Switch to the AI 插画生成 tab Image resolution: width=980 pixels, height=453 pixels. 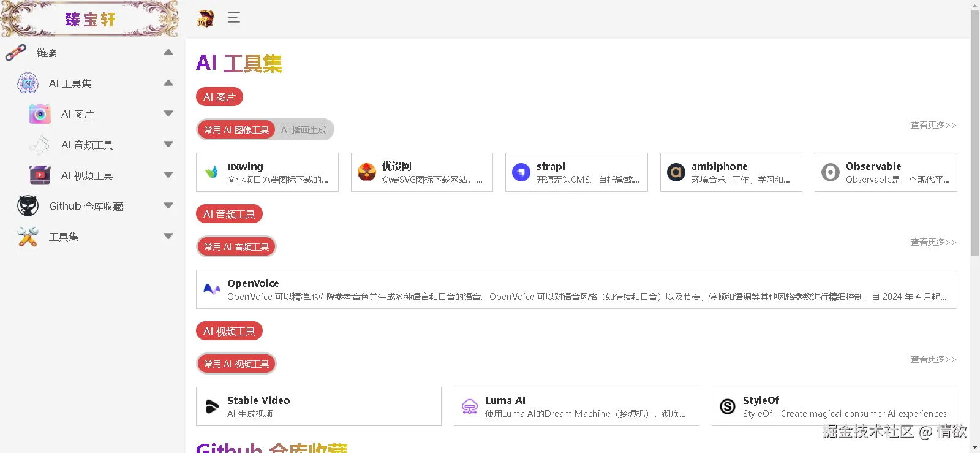click(304, 130)
